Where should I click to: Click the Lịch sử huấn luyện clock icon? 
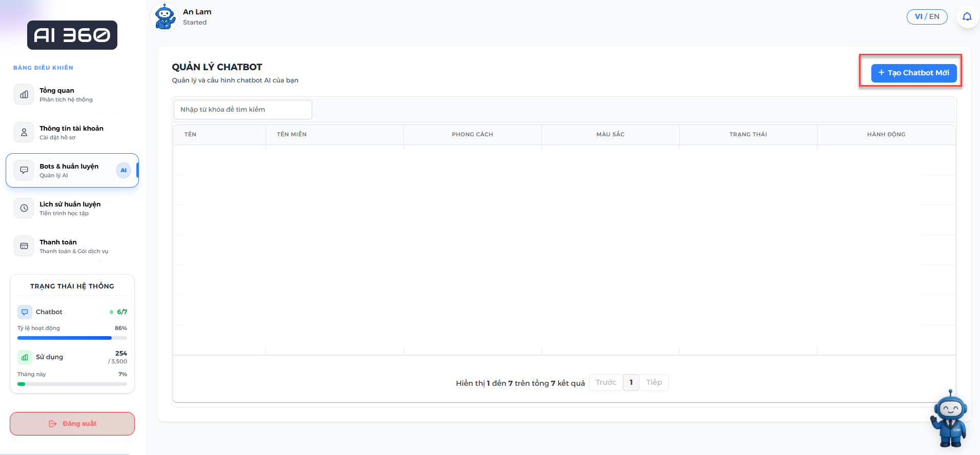tap(24, 208)
